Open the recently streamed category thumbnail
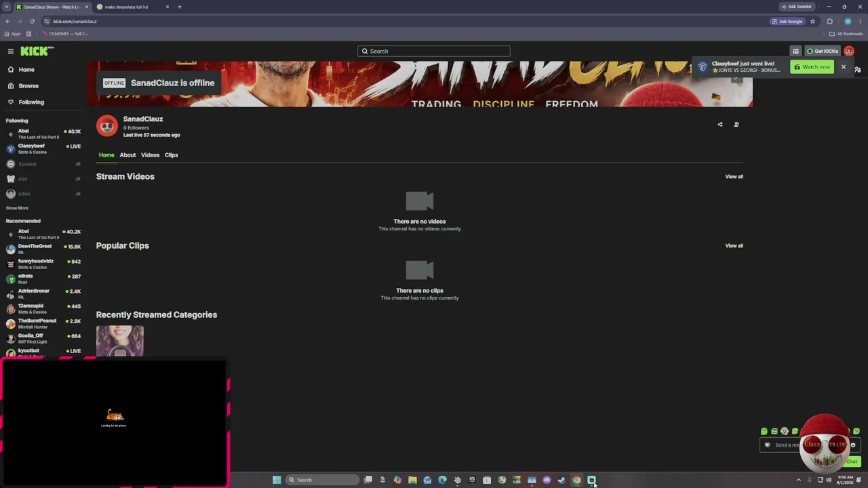 tap(120, 341)
